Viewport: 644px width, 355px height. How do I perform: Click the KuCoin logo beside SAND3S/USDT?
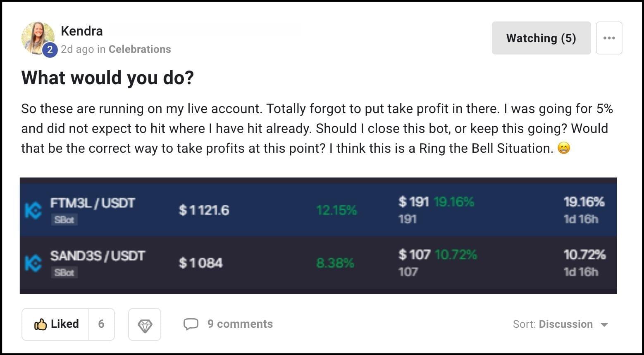[33, 263]
